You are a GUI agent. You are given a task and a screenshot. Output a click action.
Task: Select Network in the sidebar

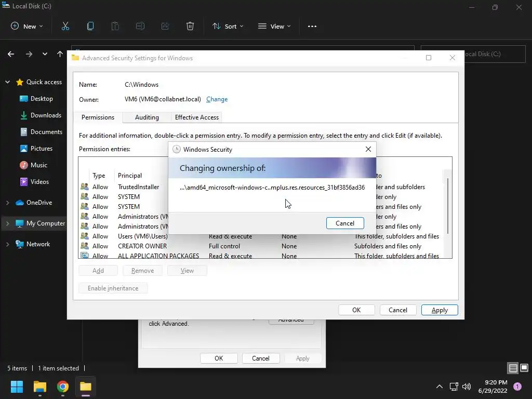pos(33,244)
